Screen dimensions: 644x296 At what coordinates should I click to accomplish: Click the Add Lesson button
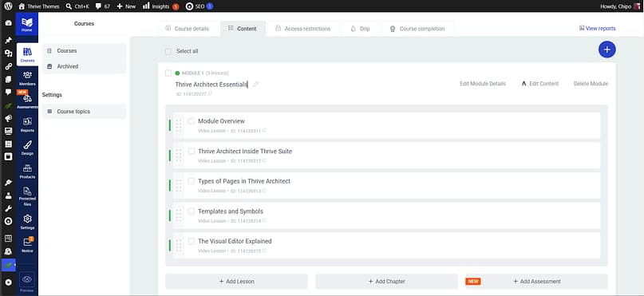(x=236, y=282)
